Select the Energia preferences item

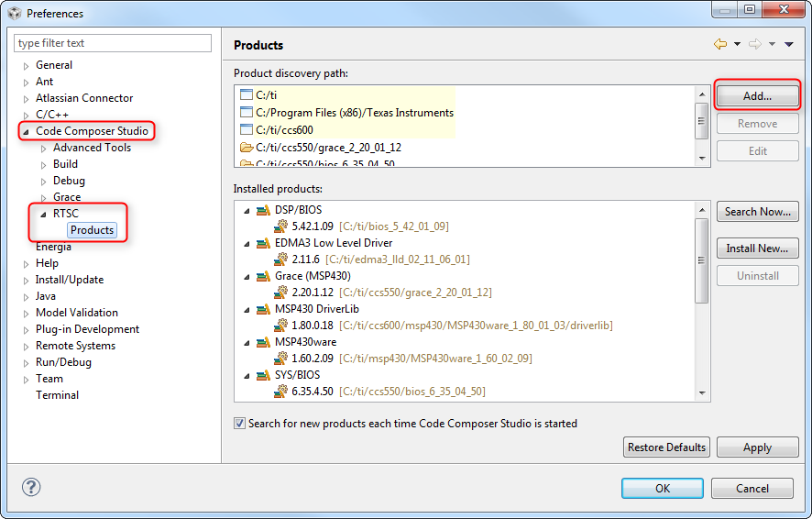point(53,247)
